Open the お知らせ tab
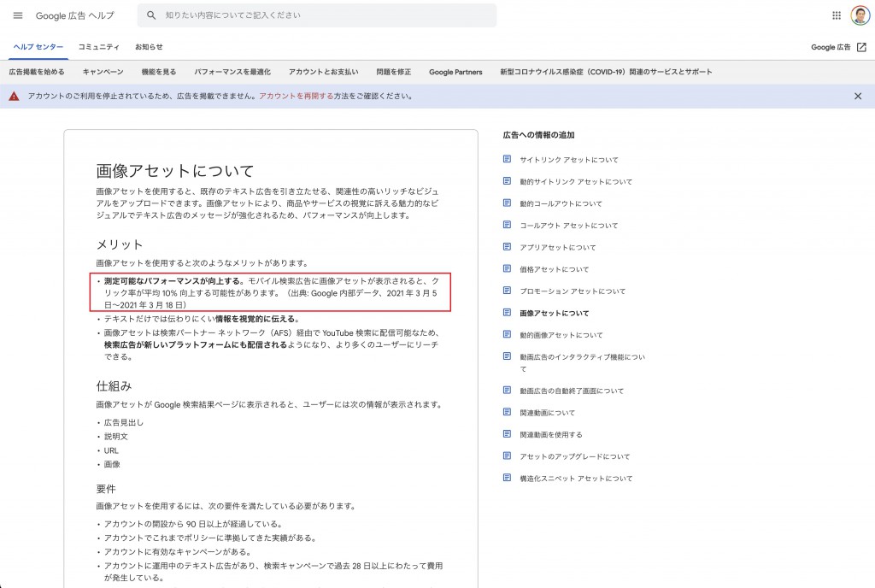Image resolution: width=875 pixels, height=588 pixels. pos(149,47)
